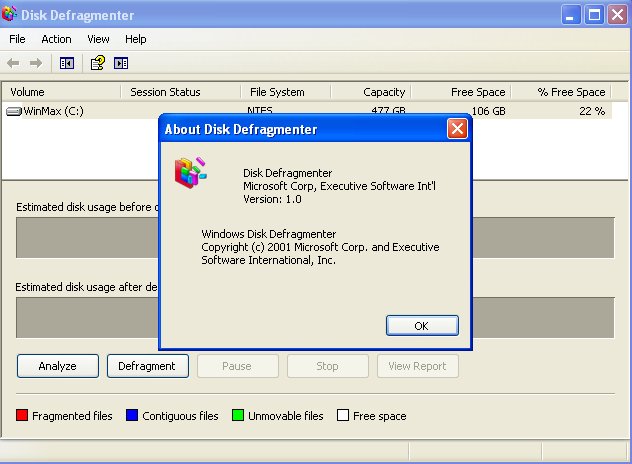
Task: Click the Fragmented files legend label
Action: (72, 416)
